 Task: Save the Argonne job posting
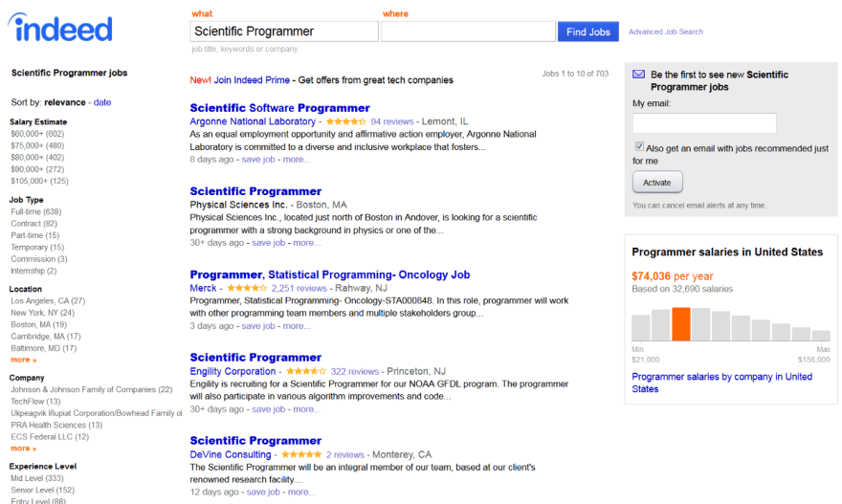258,160
